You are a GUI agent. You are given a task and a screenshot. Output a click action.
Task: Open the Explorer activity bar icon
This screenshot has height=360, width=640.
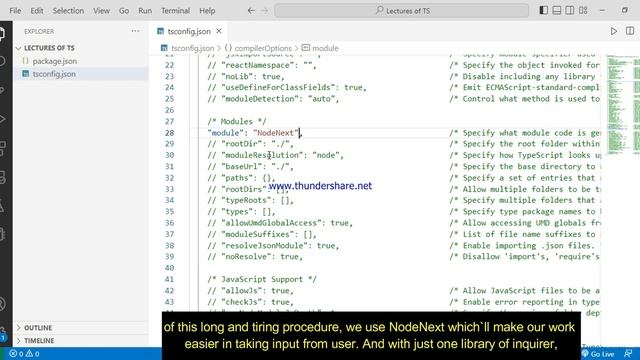pos(2,33)
